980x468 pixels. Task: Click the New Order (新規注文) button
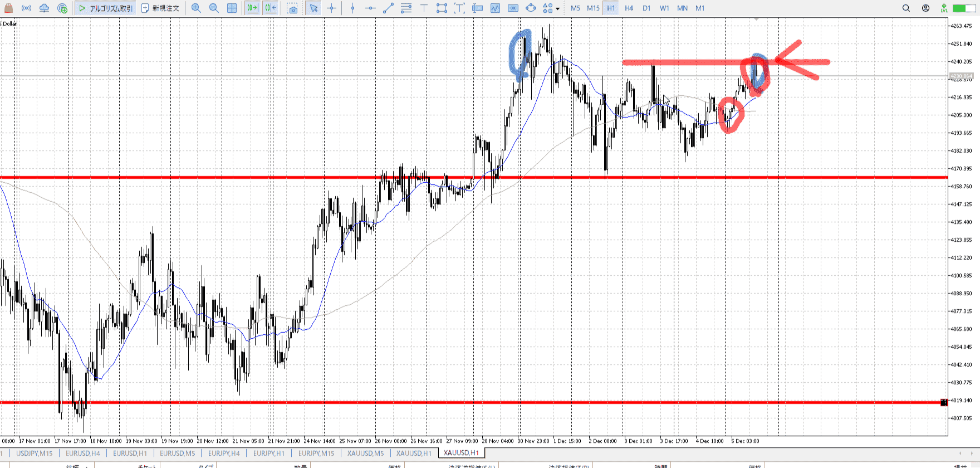[x=160, y=8]
